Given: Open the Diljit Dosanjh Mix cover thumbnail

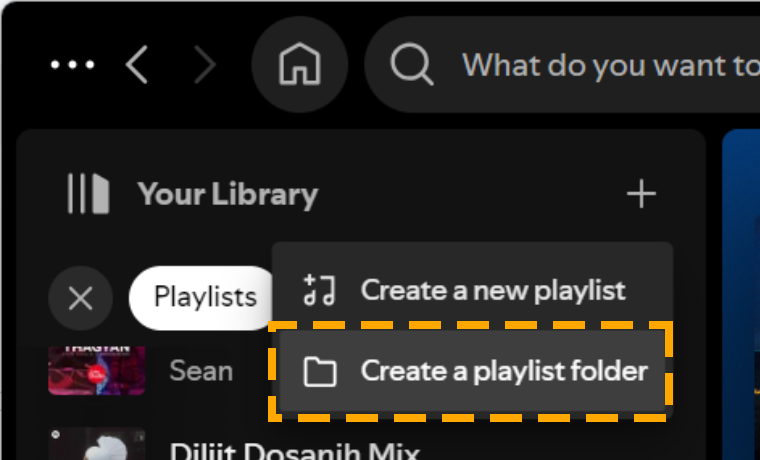Looking at the screenshot, I should pos(97,444).
